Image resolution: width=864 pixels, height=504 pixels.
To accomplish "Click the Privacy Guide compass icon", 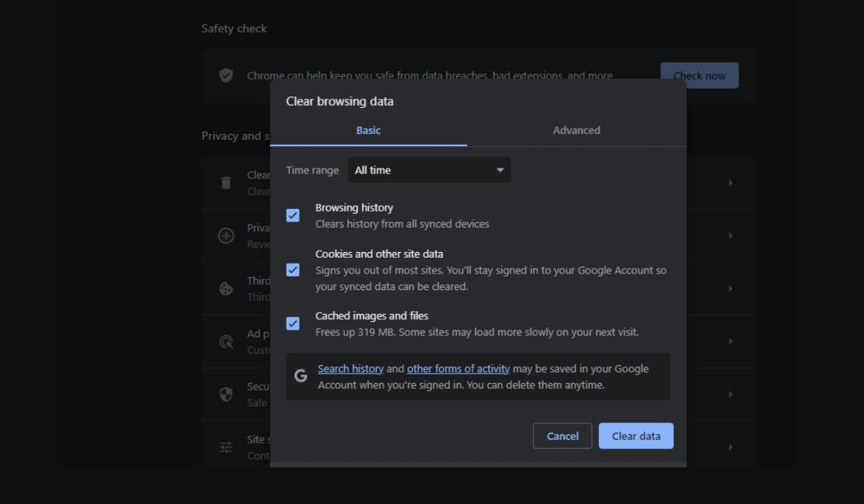I will click(x=226, y=235).
